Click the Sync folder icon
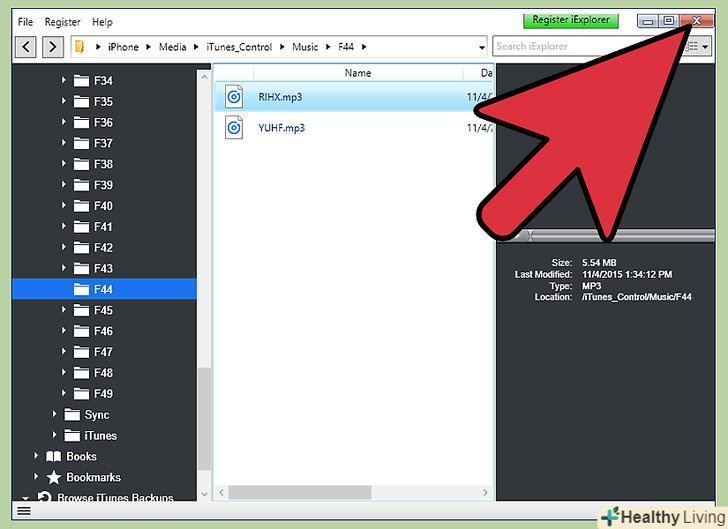The image size is (728, 529). [x=72, y=415]
